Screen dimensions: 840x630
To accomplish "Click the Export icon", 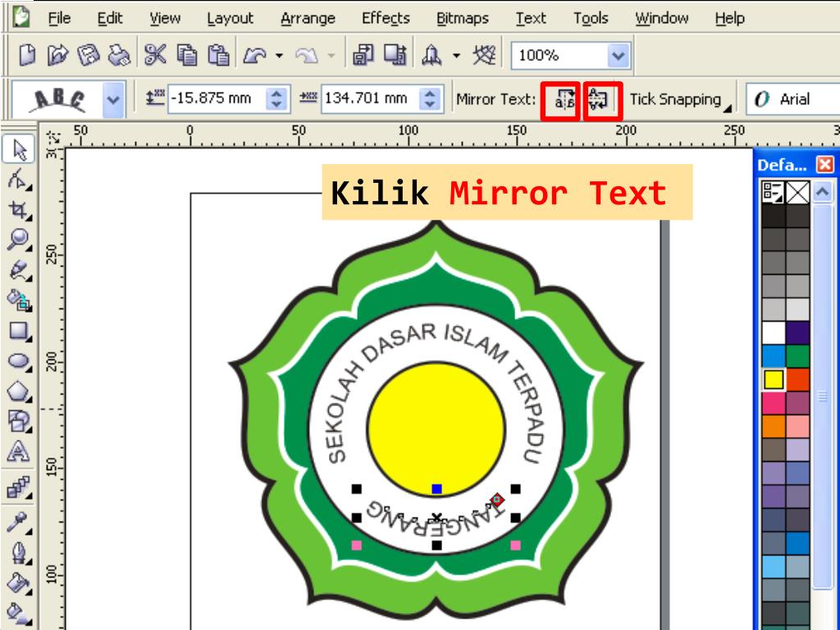I will (395, 55).
